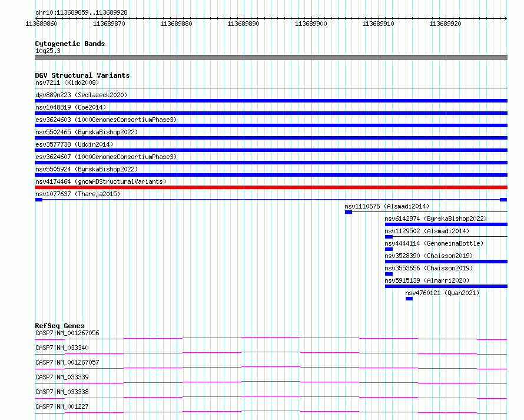Click the blue bar under nsv5915139

446,286
